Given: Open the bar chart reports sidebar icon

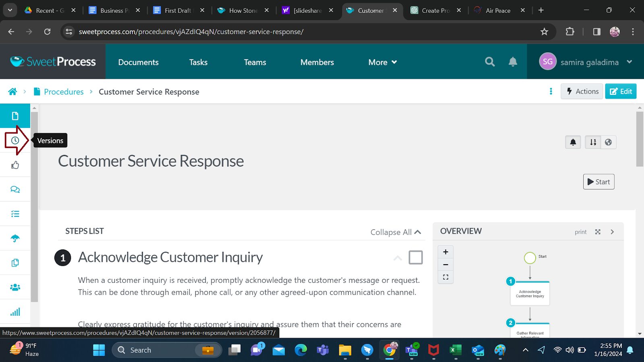Looking at the screenshot, I should coord(15,312).
